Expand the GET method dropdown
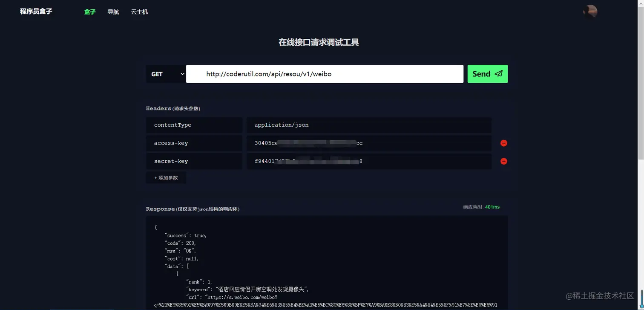644x310 pixels. pyautogui.click(x=166, y=74)
